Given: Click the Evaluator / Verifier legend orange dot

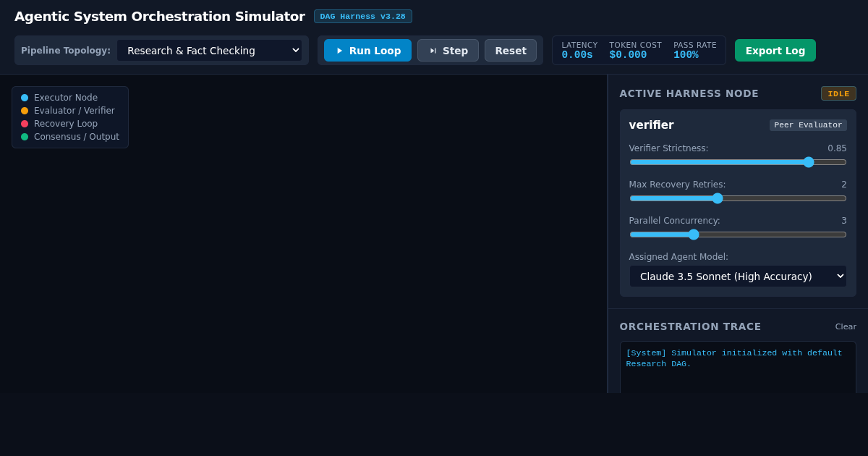Looking at the screenshot, I should click(25, 111).
